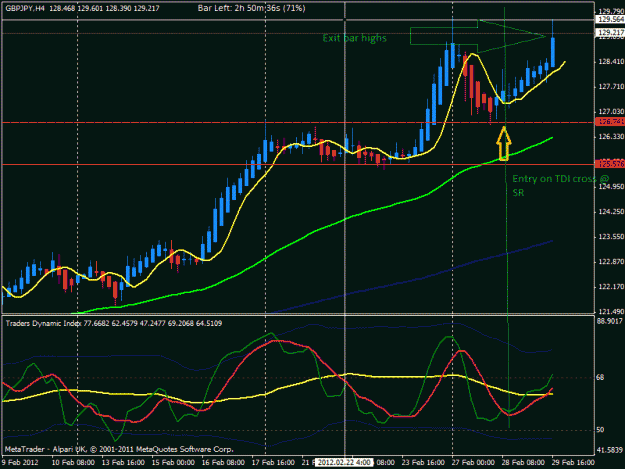Click the 68 level on TDI scale
This screenshot has width=625, height=469.
coord(600,377)
